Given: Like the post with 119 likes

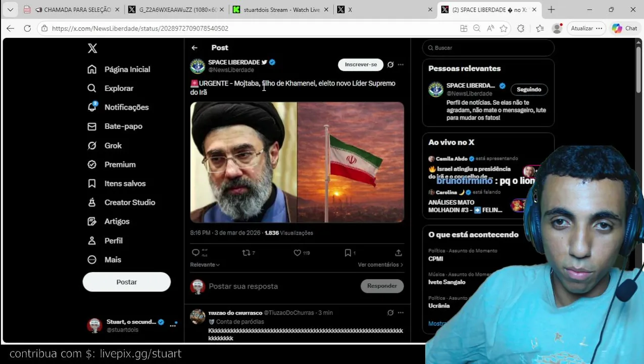Looking at the screenshot, I should click(x=298, y=253).
